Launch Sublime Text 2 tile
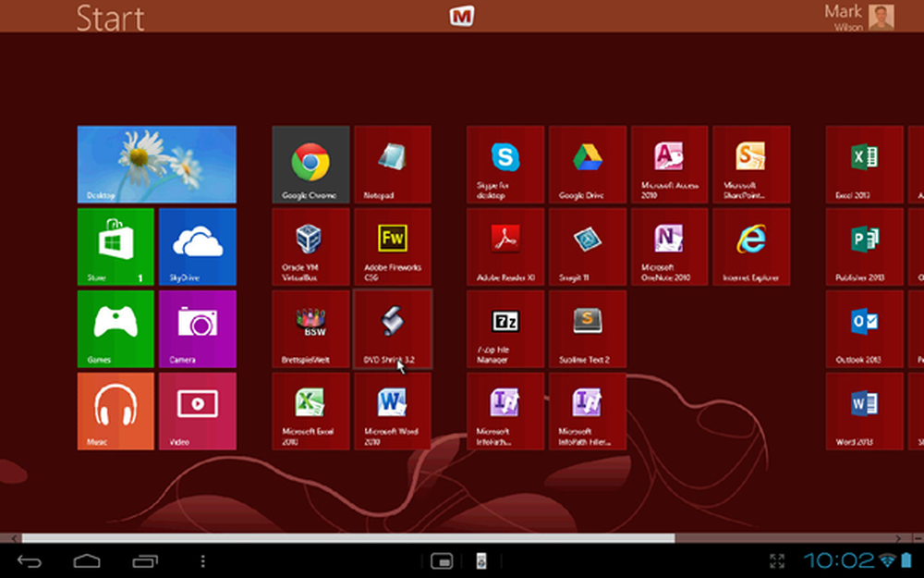 click(x=588, y=328)
